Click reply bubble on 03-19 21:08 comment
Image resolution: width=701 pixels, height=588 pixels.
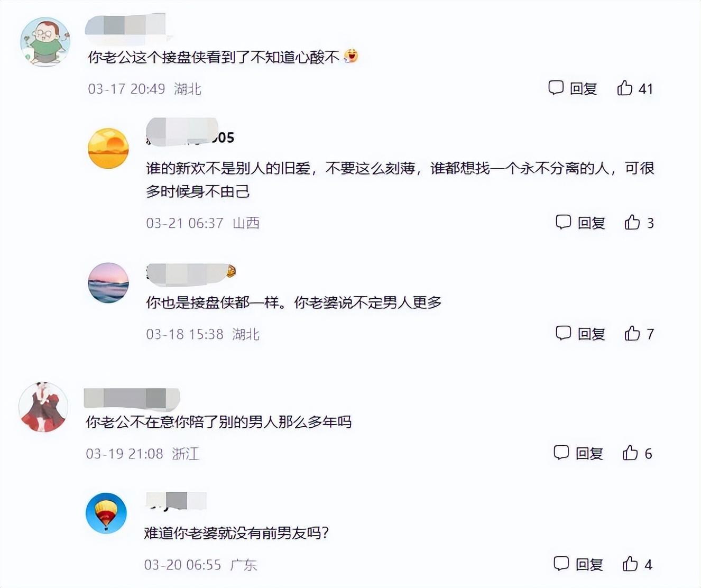[x=561, y=453]
